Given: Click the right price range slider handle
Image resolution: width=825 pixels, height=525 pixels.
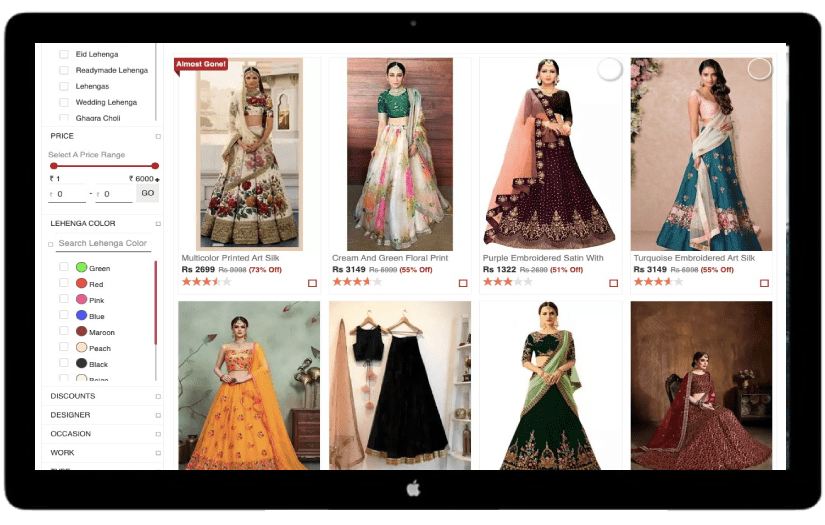Looking at the screenshot, I should pyautogui.click(x=155, y=166).
